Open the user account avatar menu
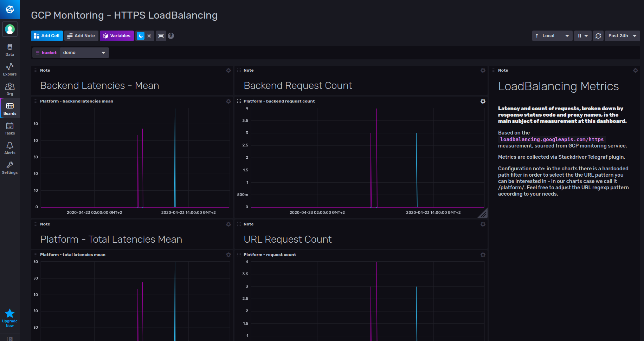The image size is (644, 341). 10,29
